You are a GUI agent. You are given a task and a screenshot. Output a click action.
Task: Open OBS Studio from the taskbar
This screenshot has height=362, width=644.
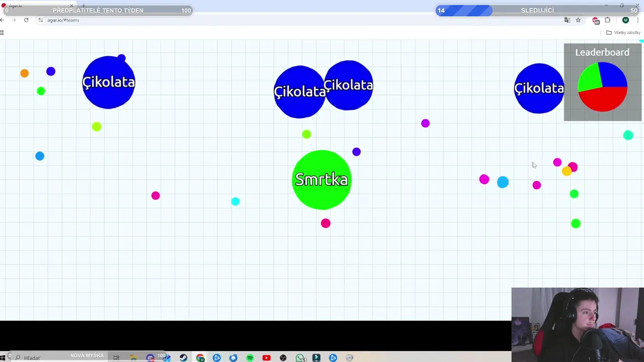coord(283,357)
